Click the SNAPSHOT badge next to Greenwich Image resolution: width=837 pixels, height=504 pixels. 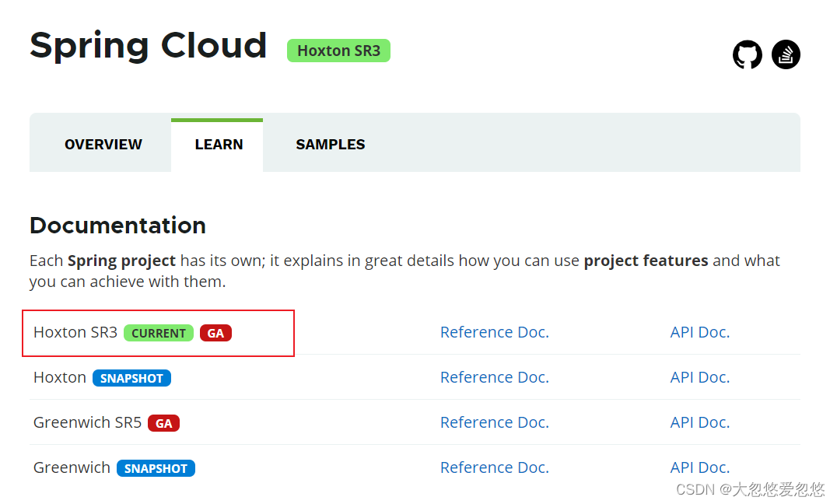(156, 468)
